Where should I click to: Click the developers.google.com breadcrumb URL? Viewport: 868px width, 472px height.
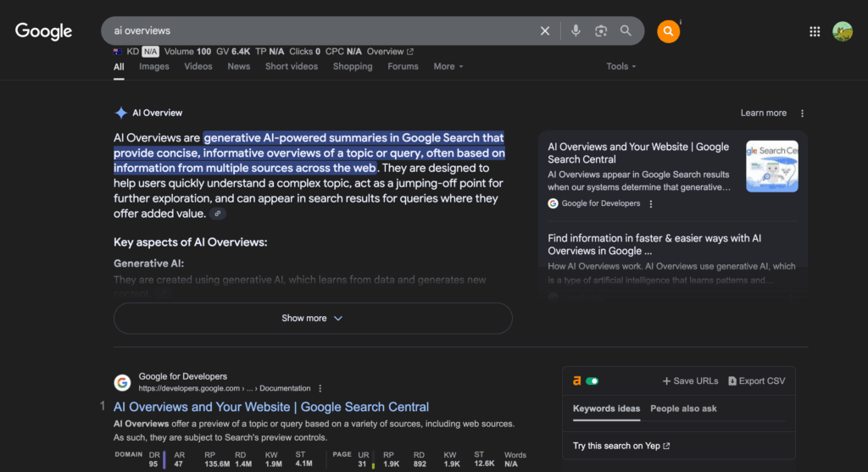point(224,388)
